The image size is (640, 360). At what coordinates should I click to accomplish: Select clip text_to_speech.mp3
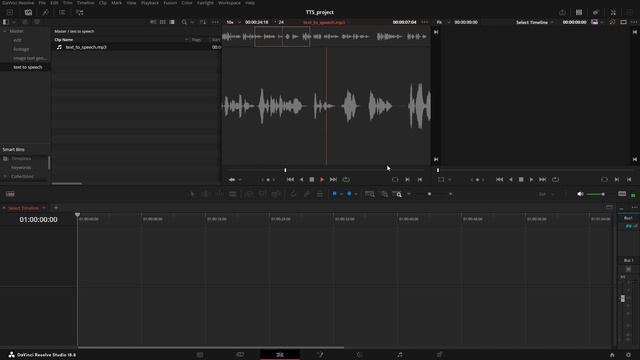click(86, 47)
